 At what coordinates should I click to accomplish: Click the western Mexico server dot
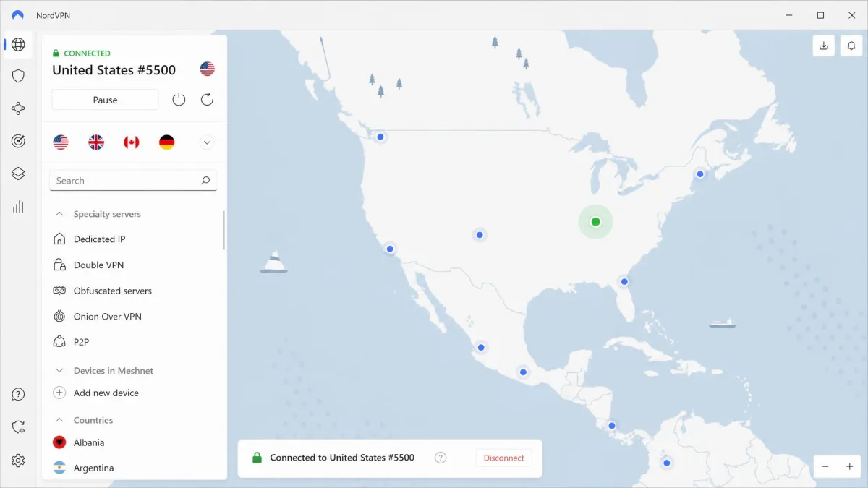(x=481, y=347)
